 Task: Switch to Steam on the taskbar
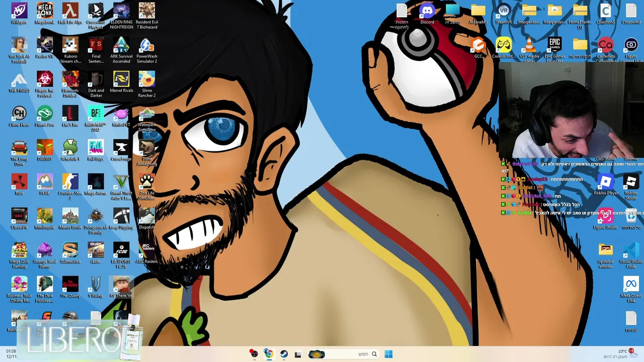pos(284,354)
